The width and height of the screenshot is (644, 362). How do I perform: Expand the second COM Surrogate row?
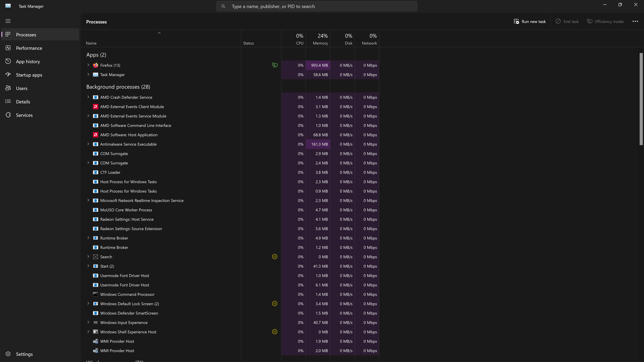tap(88, 163)
